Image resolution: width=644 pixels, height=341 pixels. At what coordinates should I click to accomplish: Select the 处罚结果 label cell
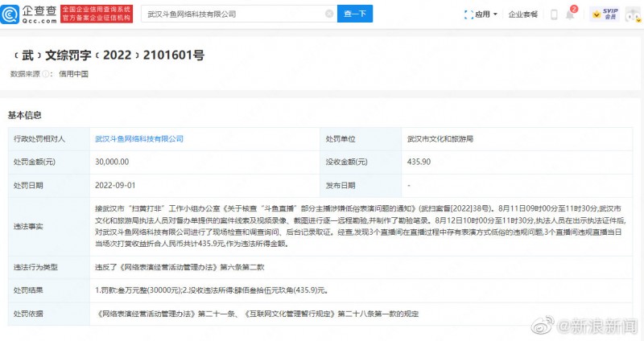(x=49, y=290)
